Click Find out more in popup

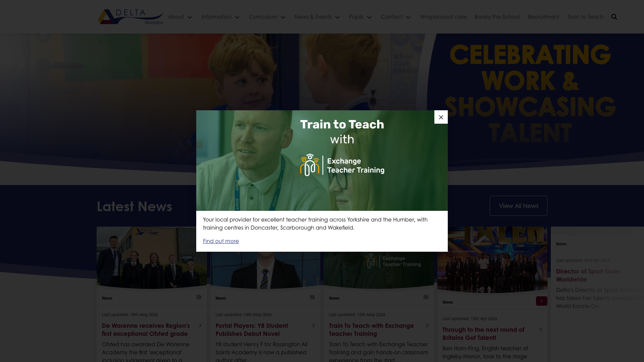click(221, 241)
